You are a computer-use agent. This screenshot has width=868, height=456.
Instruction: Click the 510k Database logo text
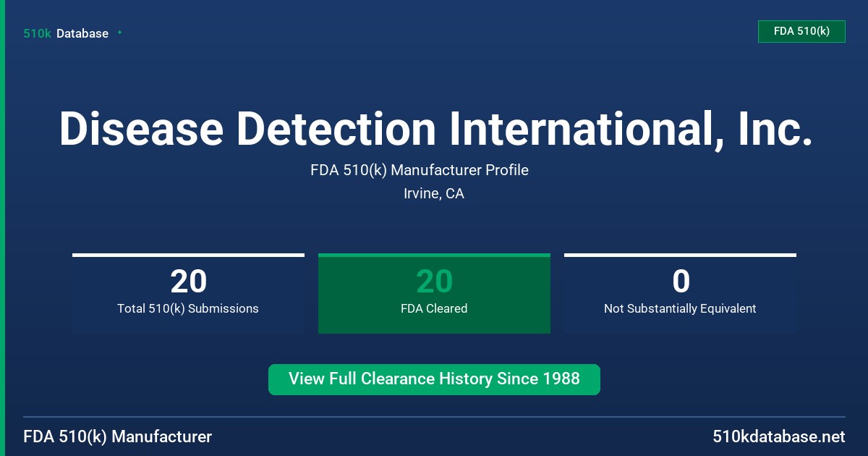pyautogui.click(x=66, y=33)
